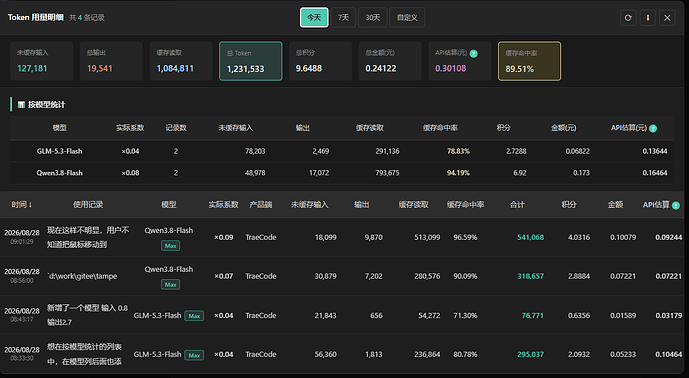
Task: Click the ×0.09 coefficient cell
Action: (224, 237)
